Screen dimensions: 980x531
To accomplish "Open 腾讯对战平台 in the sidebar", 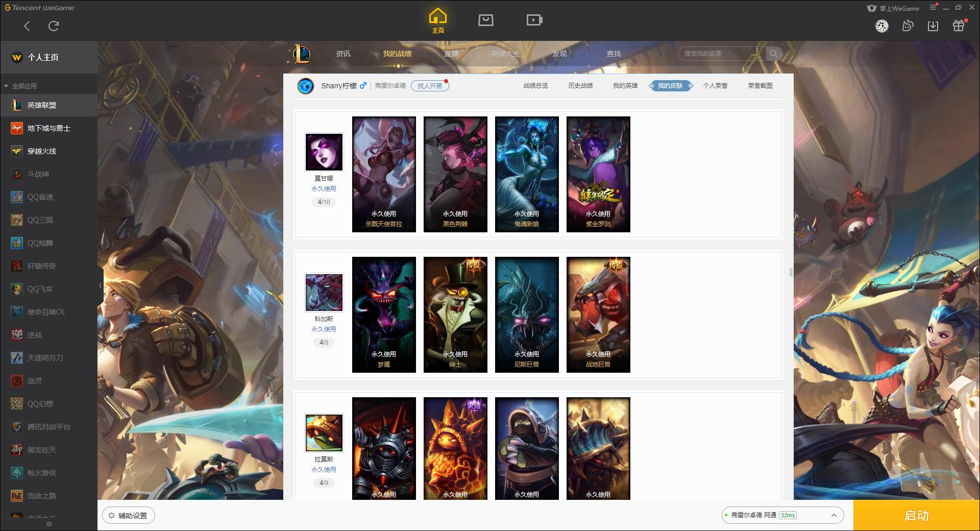I will click(48, 427).
